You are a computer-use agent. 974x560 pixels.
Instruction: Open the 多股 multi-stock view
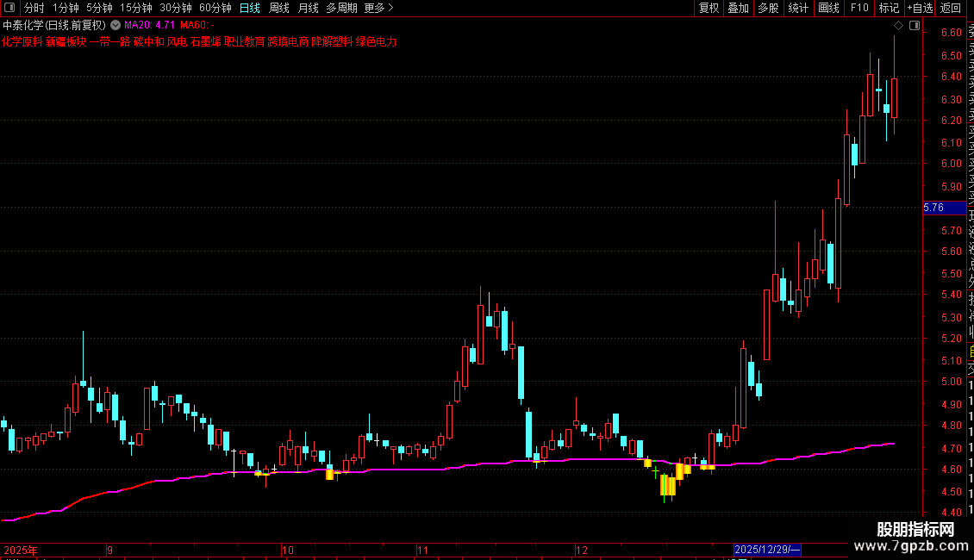click(768, 8)
